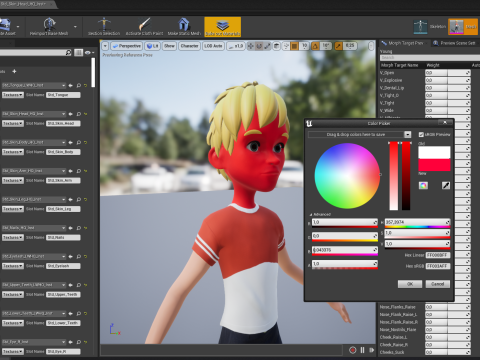
Task: Browse to Std_Nails material magnifier icon
Action: pyautogui.click(x=79, y=228)
